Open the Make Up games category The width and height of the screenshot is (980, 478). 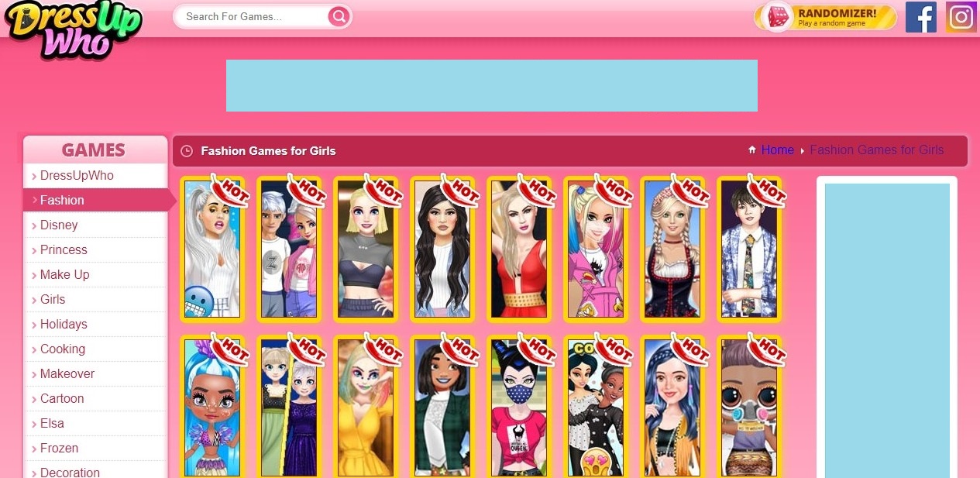64,274
